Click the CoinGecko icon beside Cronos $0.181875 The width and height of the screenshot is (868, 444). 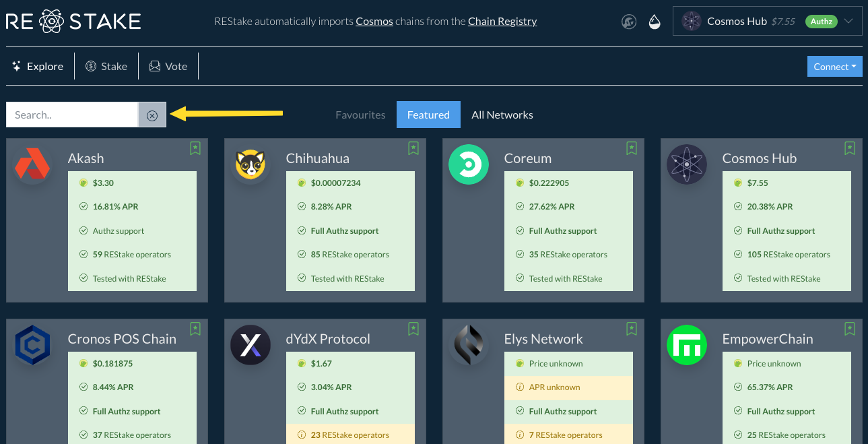tap(84, 363)
